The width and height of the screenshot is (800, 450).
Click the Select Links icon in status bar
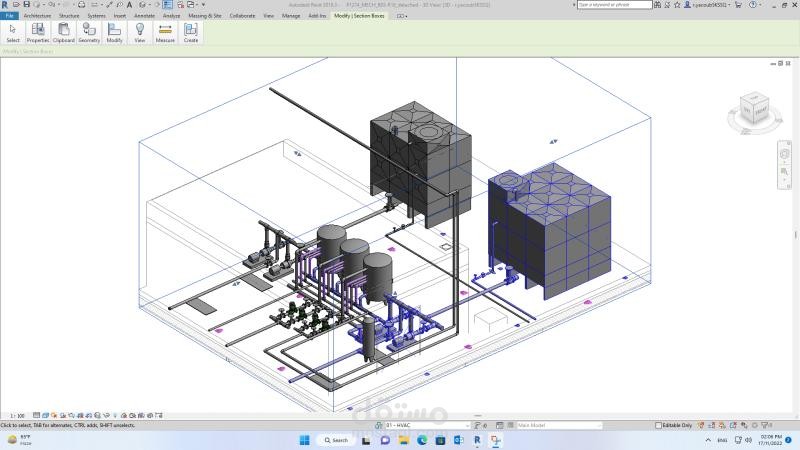point(702,425)
